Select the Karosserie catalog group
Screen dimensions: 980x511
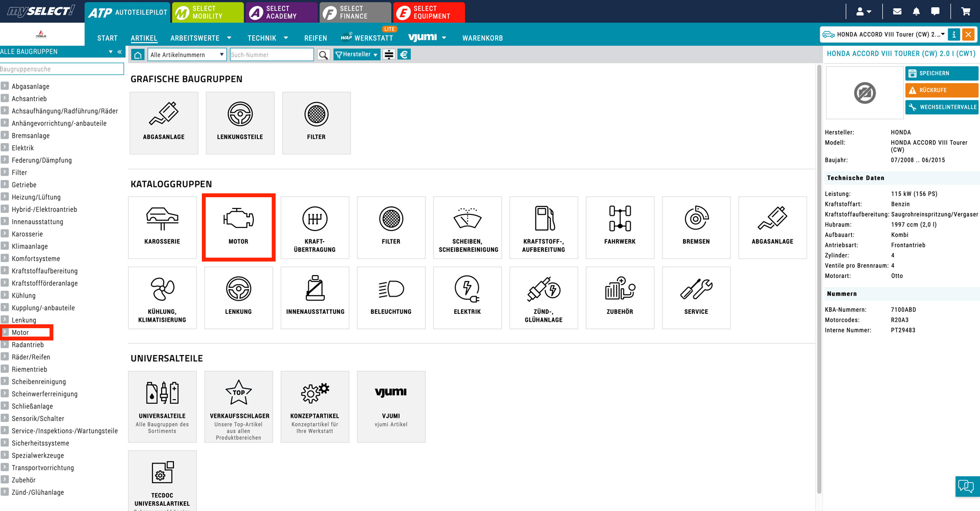[162, 228]
